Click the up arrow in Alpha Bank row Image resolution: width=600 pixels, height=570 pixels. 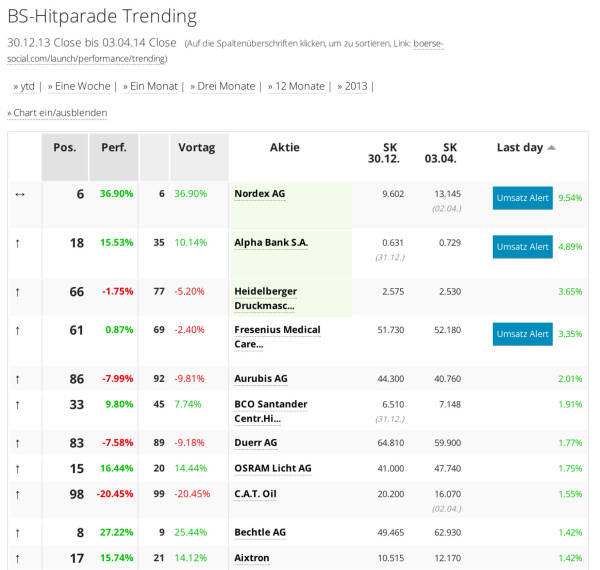point(18,243)
